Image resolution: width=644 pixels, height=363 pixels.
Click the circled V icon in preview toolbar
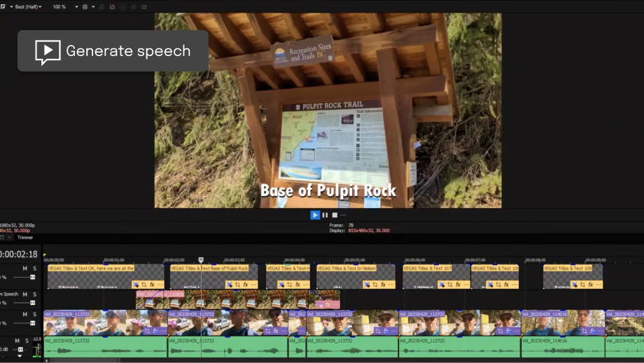pos(122,7)
